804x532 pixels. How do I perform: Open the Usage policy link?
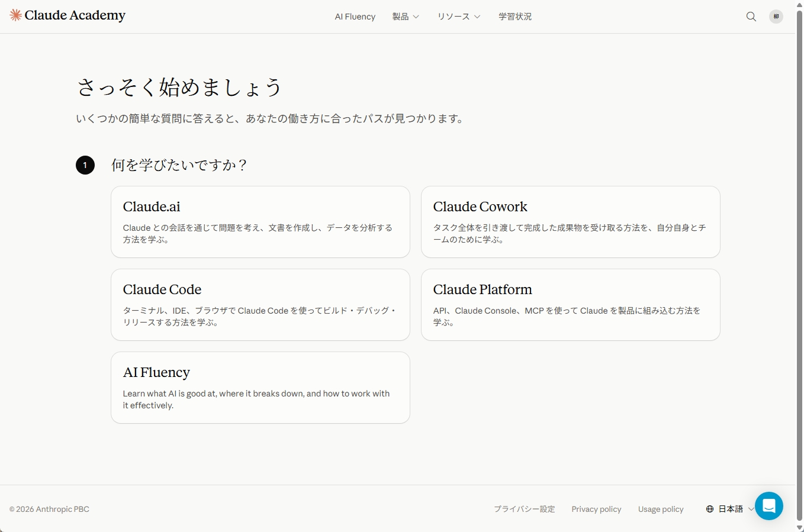click(x=661, y=509)
